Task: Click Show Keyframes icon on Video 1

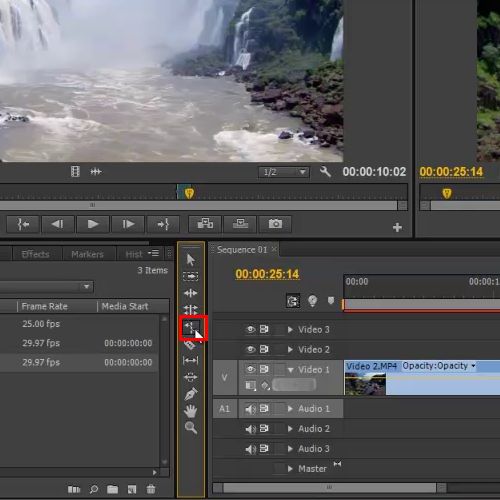Action: (x=265, y=386)
